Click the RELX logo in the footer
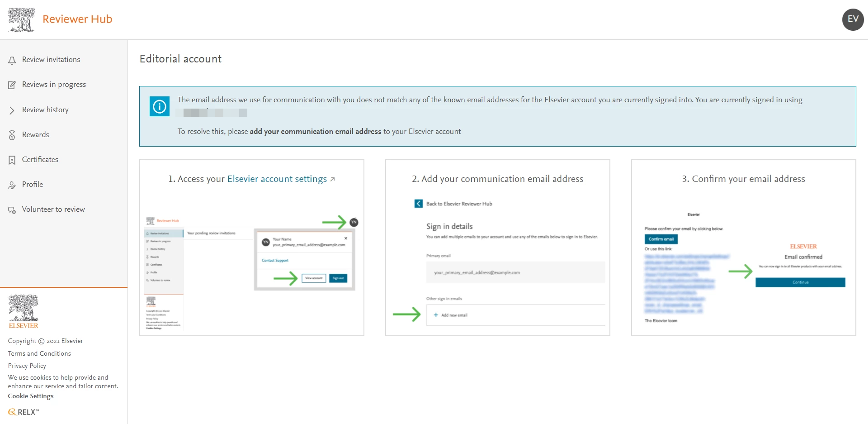 23,412
